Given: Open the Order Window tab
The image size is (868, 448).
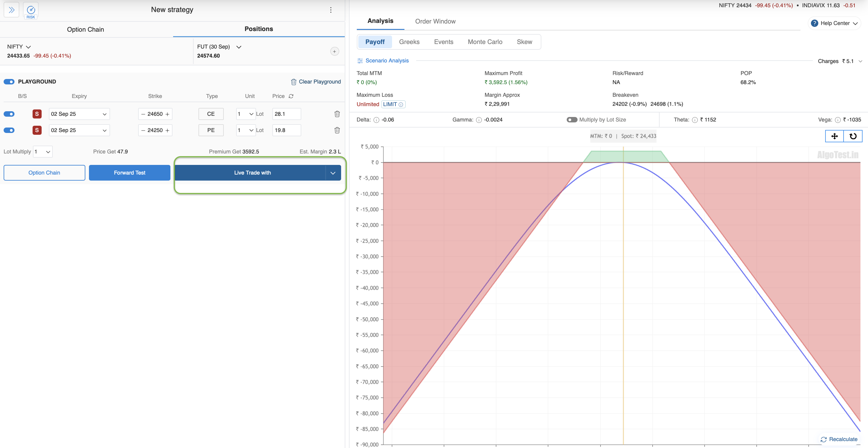Looking at the screenshot, I should coord(435,21).
